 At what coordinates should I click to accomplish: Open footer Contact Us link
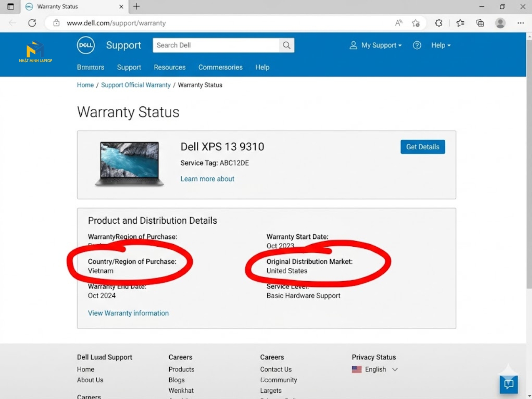tap(276, 369)
